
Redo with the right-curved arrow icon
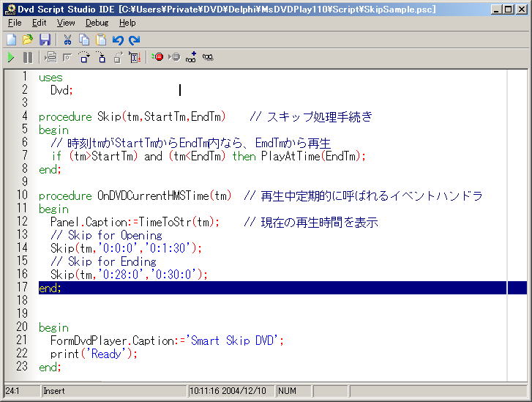134,40
